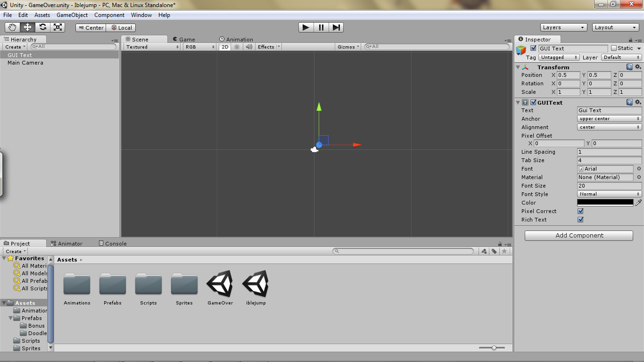The image size is (644, 362).
Task: Uncheck the Pixel Correct checkbox
Action: tap(580, 211)
